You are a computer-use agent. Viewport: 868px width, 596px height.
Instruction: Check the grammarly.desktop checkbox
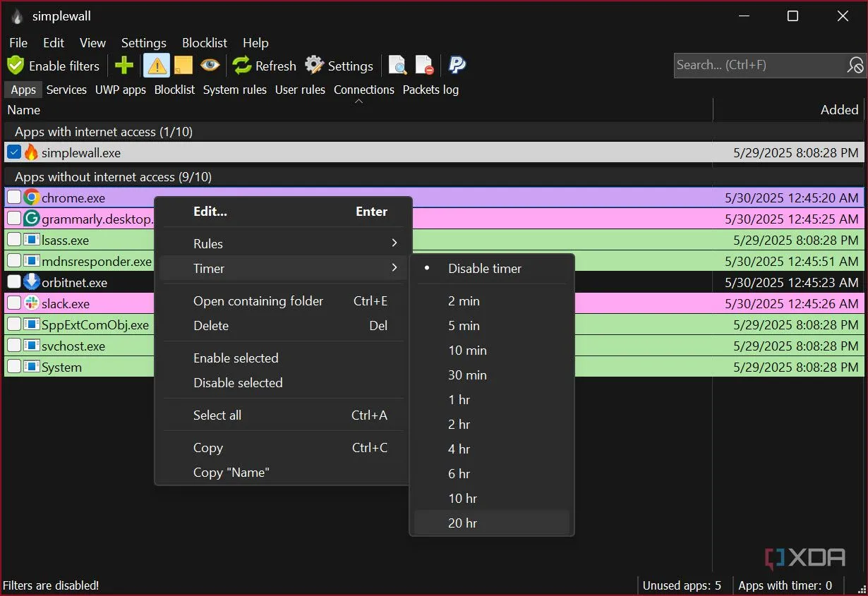(x=14, y=219)
